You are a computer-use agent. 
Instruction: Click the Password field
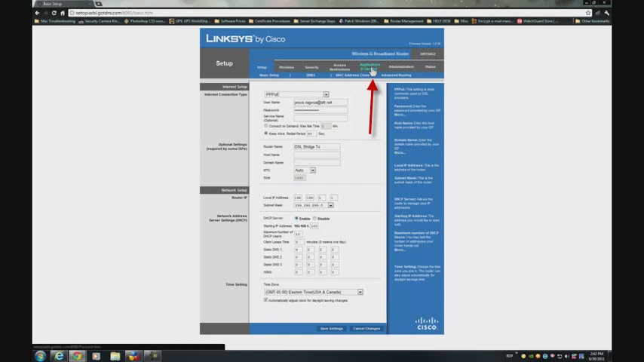click(320, 110)
